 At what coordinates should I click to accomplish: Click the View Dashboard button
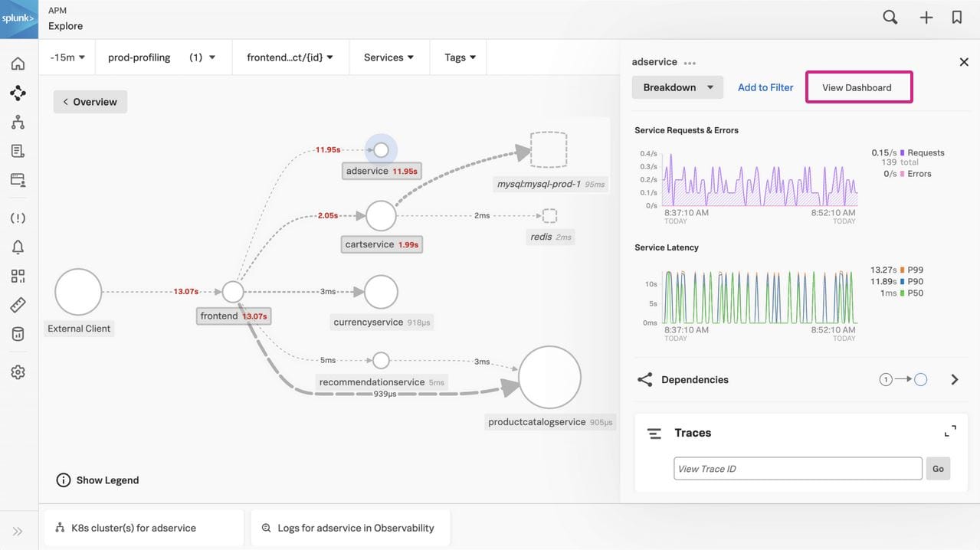[858, 87]
